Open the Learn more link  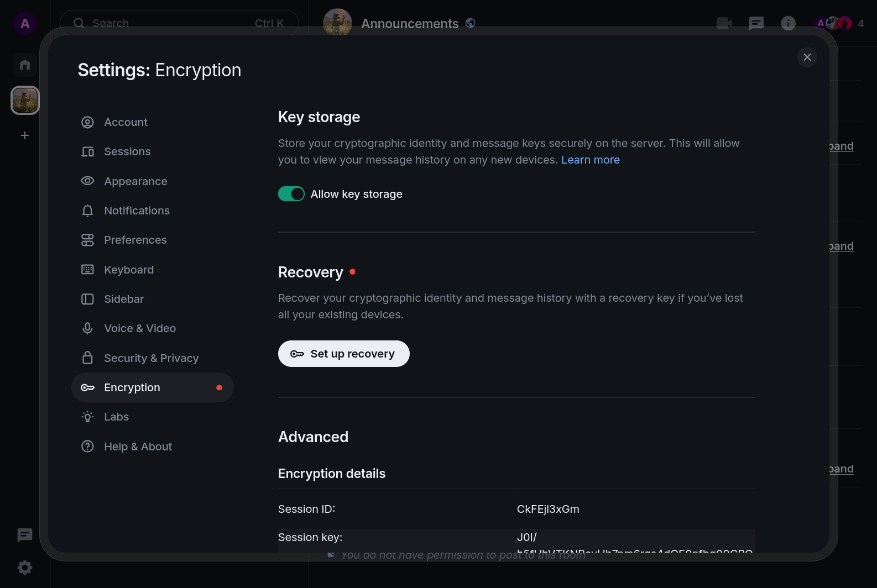(590, 160)
